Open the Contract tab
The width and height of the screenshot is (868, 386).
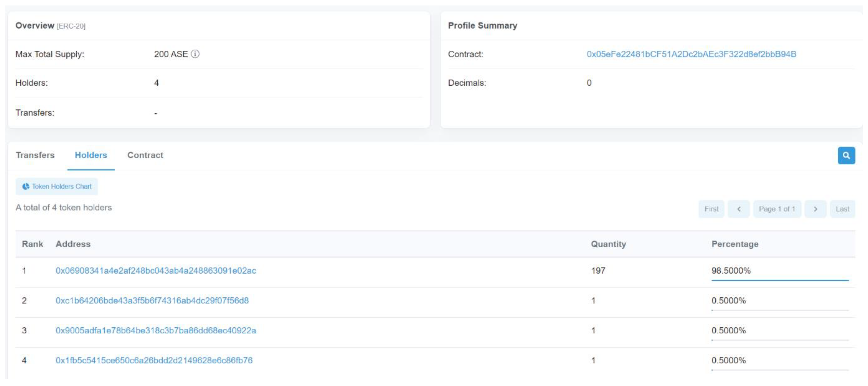[145, 155]
